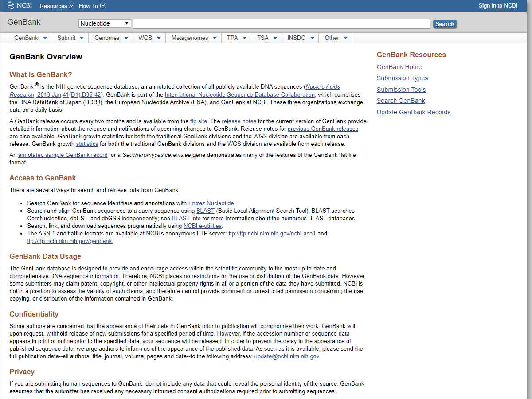Expand the Genomes menu arrow
The width and height of the screenshot is (532, 399).
coord(126,38)
